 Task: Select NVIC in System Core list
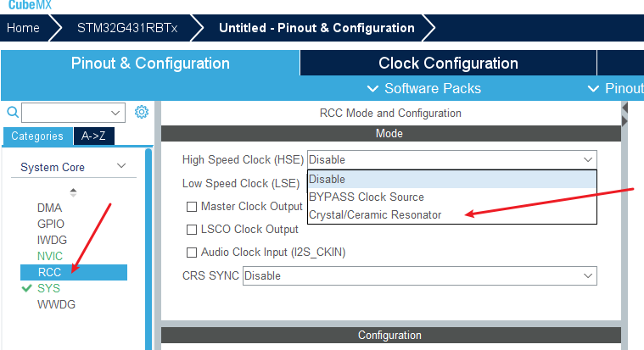(x=50, y=256)
